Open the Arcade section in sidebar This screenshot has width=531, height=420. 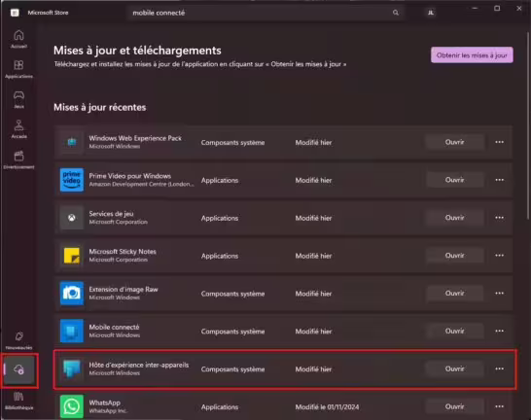18,129
